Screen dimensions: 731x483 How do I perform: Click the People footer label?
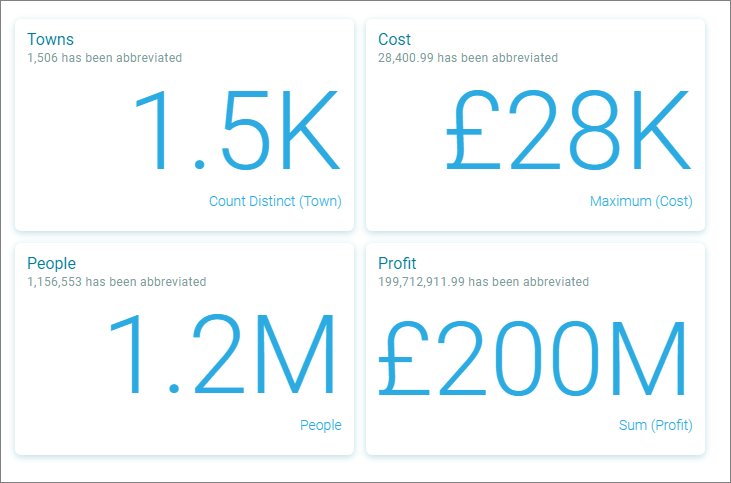(321, 425)
